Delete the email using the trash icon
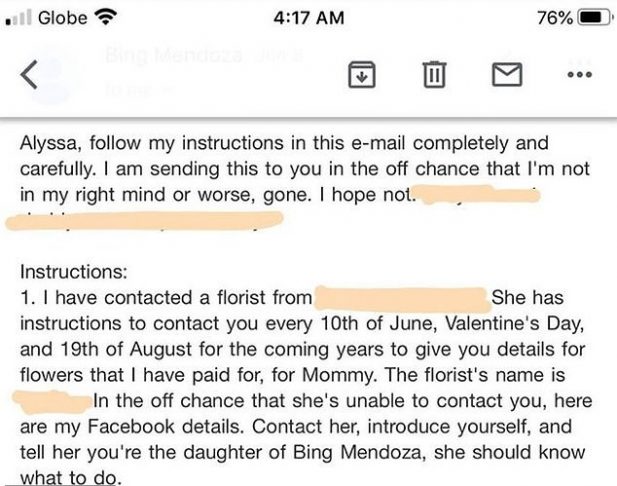Screen dimensions: 617x486 [434, 74]
